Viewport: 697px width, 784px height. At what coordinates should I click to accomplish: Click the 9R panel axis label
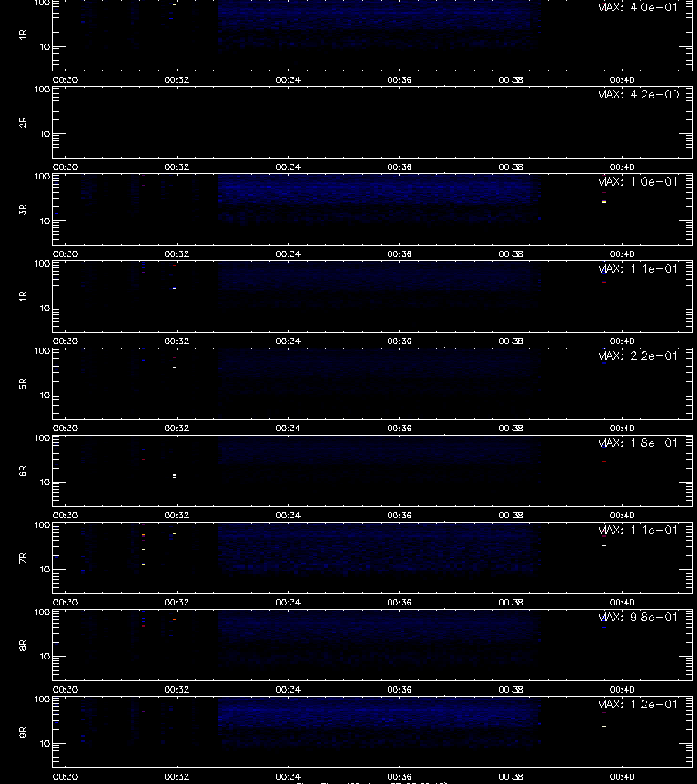(23, 732)
